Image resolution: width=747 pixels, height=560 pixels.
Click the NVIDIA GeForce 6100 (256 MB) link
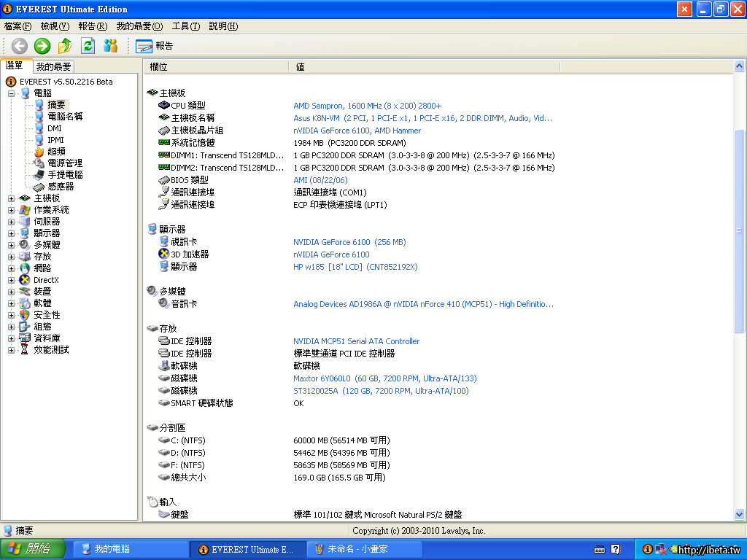click(x=349, y=242)
